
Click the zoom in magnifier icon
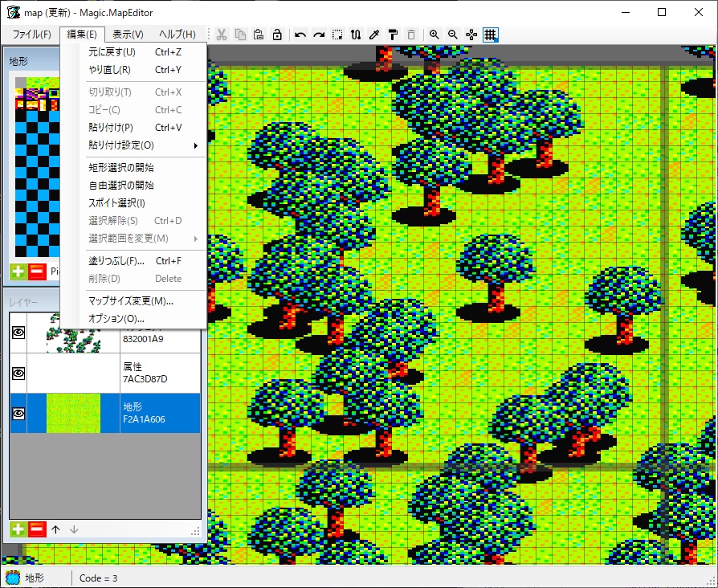434,35
